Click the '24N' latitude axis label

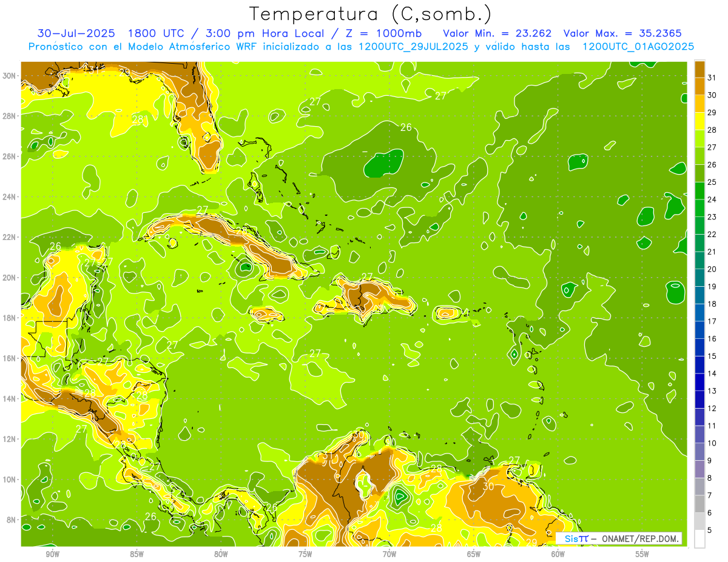tap(10, 197)
